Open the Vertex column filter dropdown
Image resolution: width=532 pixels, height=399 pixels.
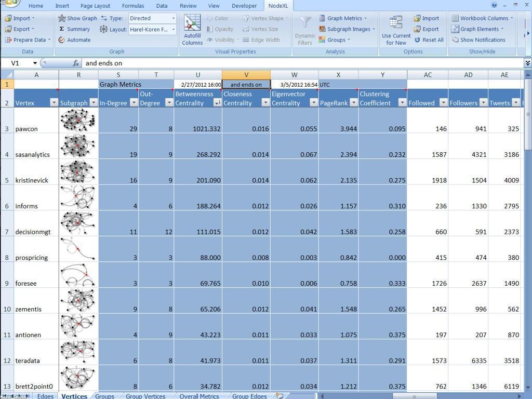(x=54, y=102)
